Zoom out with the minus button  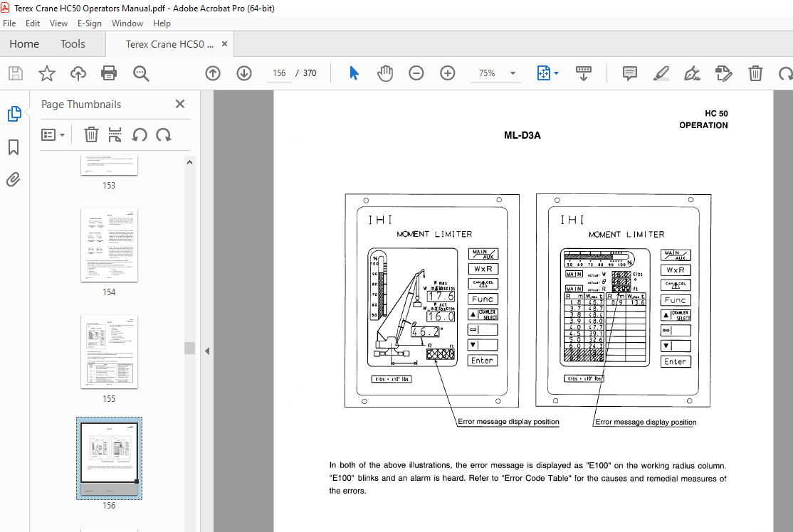tap(416, 73)
